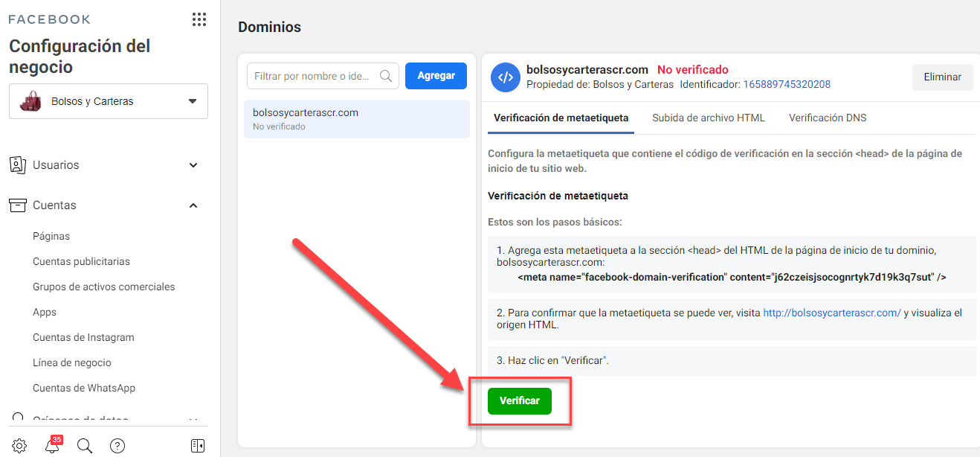The width and height of the screenshot is (980, 457).
Task: Click the magnifier icon in filter field
Action: click(386, 76)
